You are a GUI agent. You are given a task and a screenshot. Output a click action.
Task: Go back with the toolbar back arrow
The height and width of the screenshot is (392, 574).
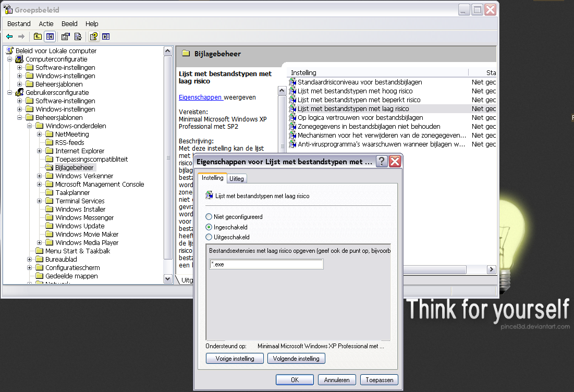coord(9,36)
